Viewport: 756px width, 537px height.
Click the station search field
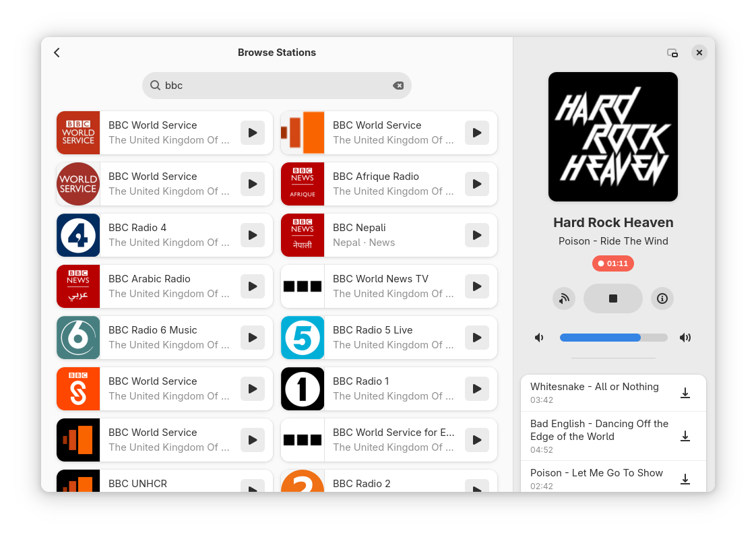(276, 86)
